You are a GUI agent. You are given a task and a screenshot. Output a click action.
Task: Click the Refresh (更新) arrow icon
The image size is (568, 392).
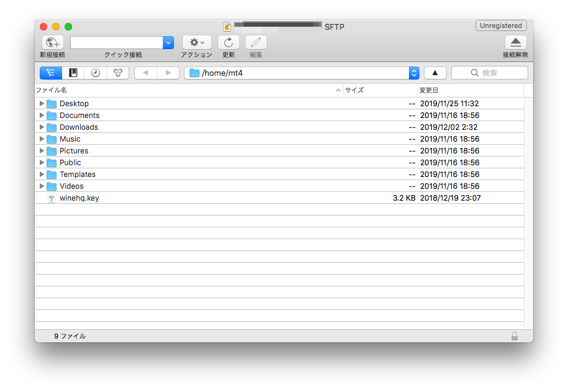(x=229, y=43)
